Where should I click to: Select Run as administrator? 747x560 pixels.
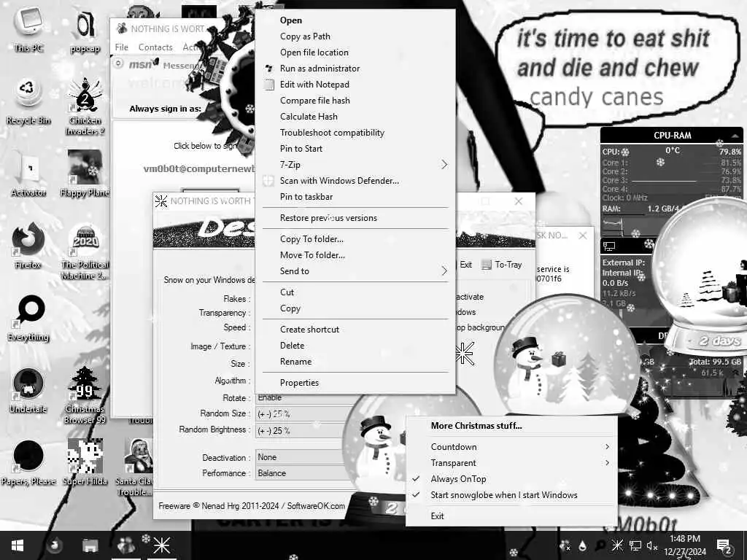(355, 69)
